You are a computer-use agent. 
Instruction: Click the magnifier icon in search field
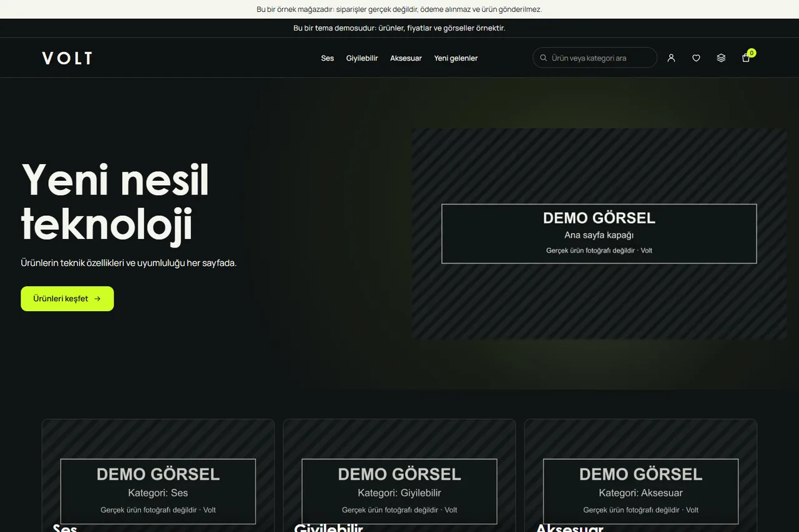544,58
